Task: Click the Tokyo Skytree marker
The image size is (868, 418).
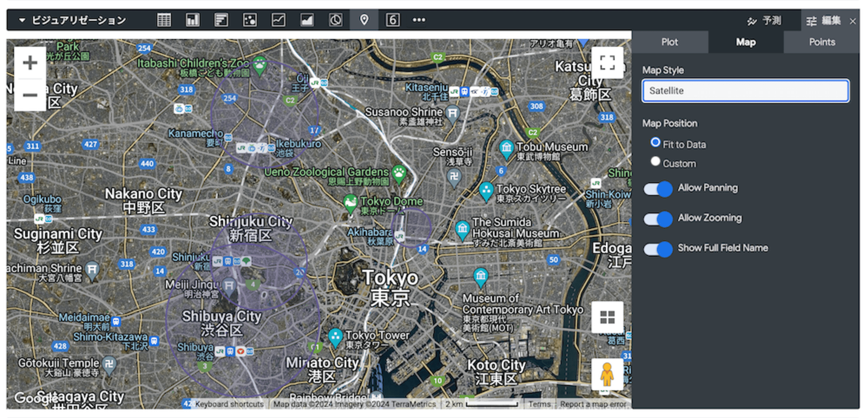Action: (486, 191)
